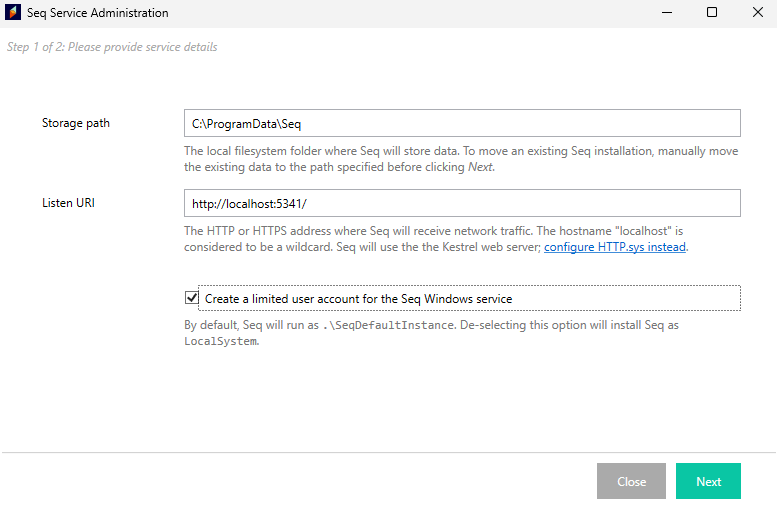The image size is (777, 506).
Task: Focus the Storage path text field
Action: coord(462,123)
